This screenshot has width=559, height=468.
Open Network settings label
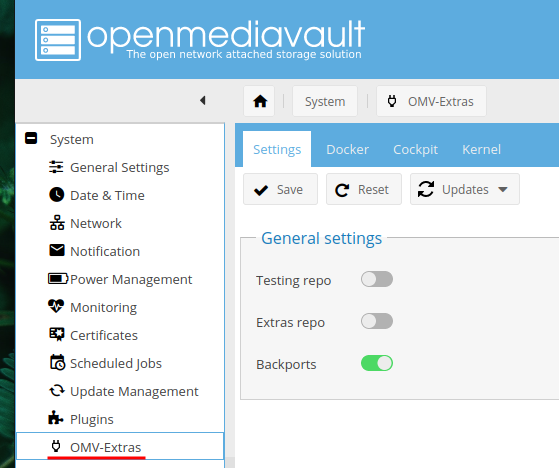pyautogui.click(x=96, y=223)
